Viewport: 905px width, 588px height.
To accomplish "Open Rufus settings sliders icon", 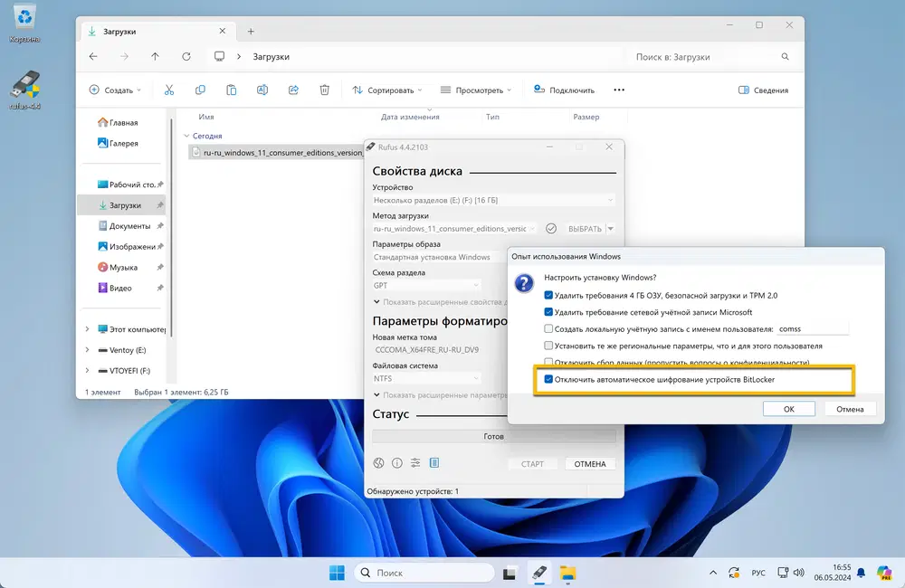I will tap(415, 463).
